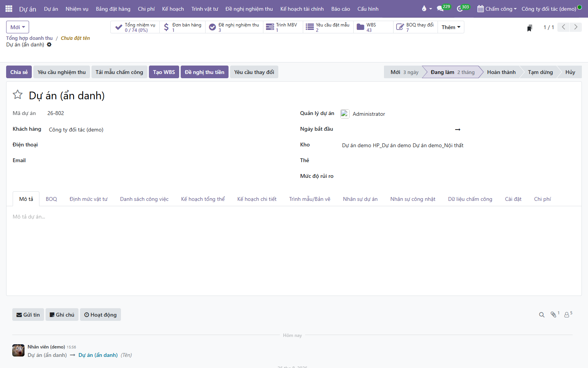Expand the Thêm dropdown
The height and width of the screenshot is (368, 588).
(451, 27)
